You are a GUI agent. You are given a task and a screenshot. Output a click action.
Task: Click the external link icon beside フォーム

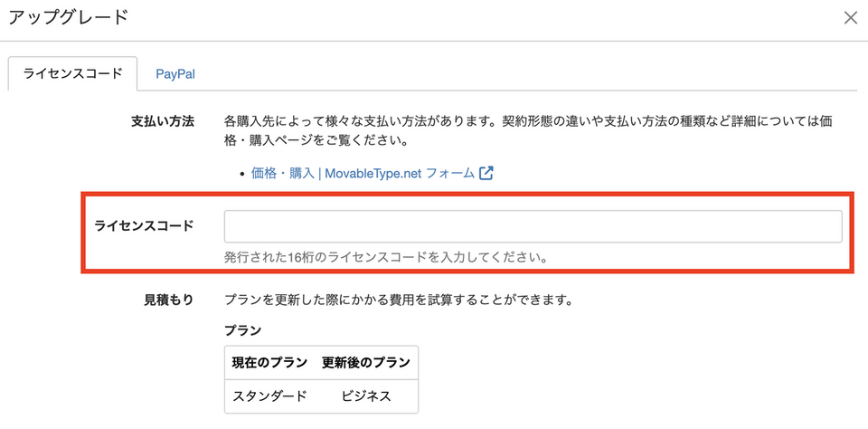[486, 174]
